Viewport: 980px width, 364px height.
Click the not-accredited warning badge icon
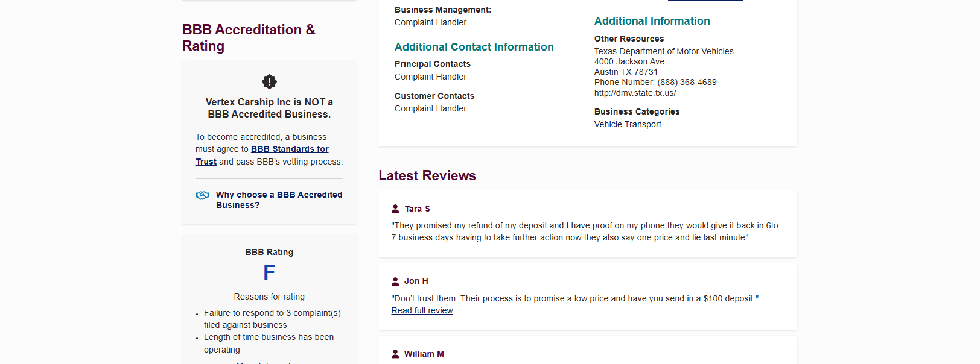[269, 81]
